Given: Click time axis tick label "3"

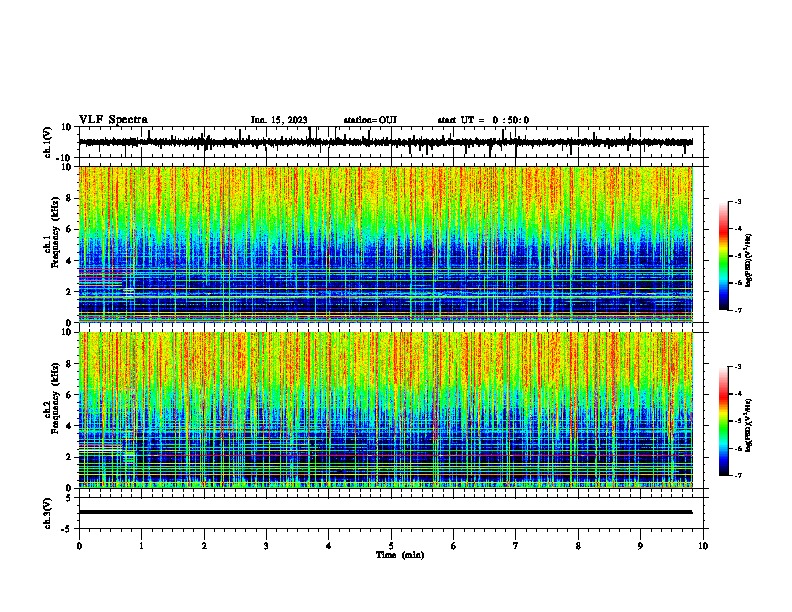Looking at the screenshot, I should 266,546.
